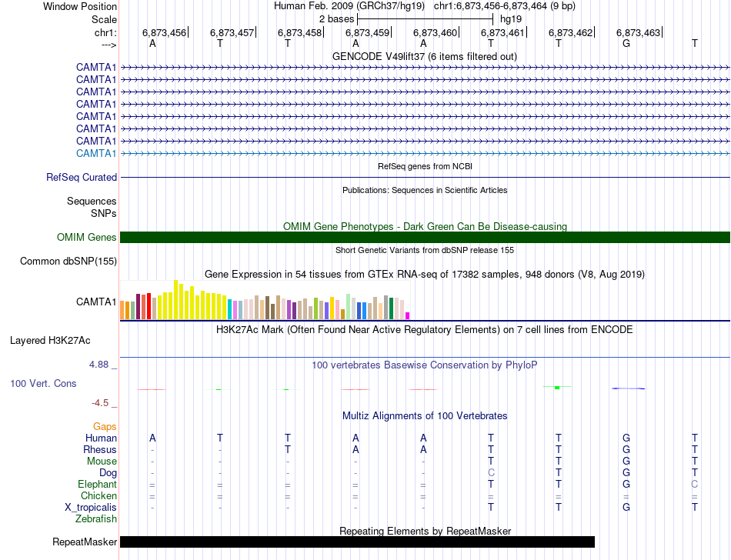Screen dimensions: 731x560
Task: Click the OMIM Genes dark green bar
Action: tap(425, 237)
